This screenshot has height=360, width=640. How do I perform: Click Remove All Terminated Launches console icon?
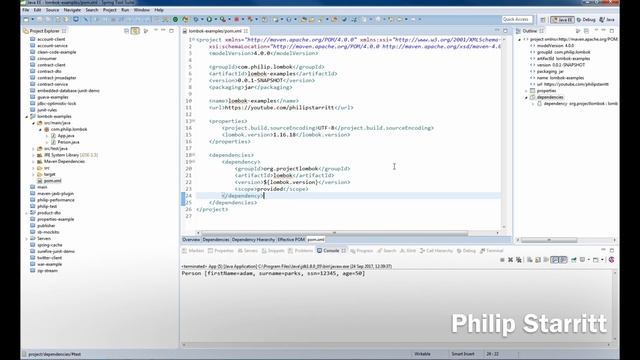[x=518, y=260]
